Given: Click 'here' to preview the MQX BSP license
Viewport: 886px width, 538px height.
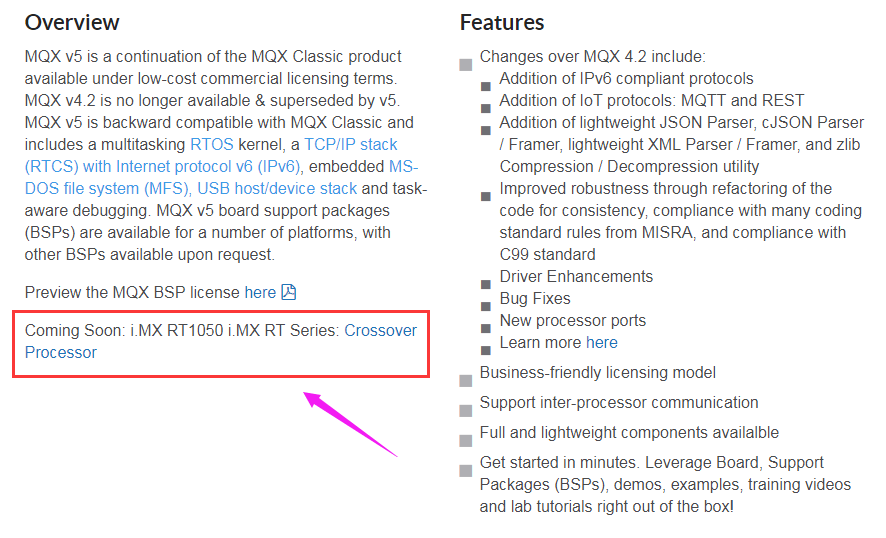Looking at the screenshot, I should (x=260, y=293).
